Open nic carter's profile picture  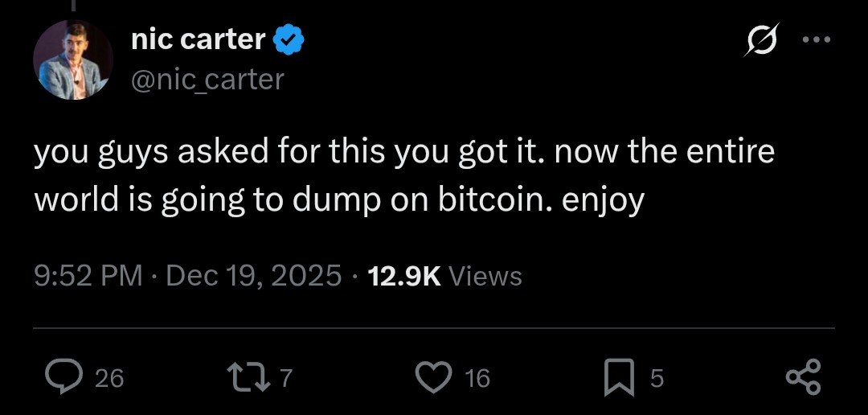click(73, 61)
